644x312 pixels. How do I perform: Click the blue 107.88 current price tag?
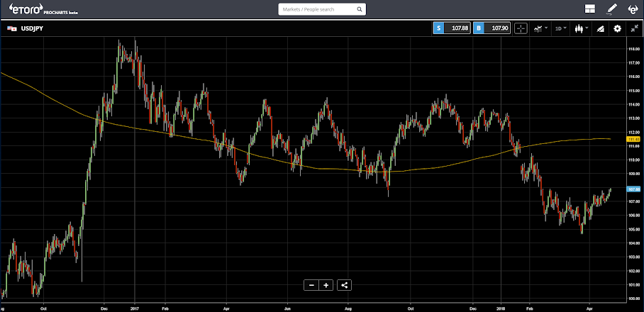tap(633, 189)
